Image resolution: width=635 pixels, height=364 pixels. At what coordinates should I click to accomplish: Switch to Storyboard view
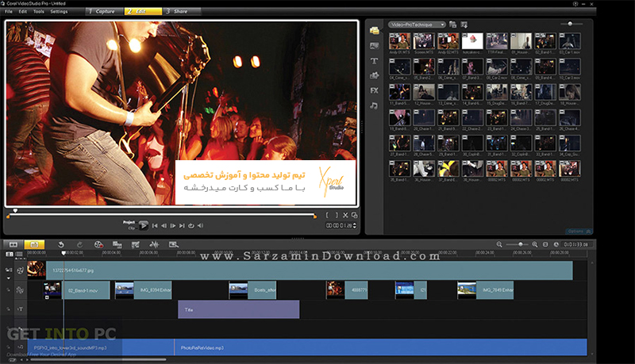pyautogui.click(x=13, y=244)
